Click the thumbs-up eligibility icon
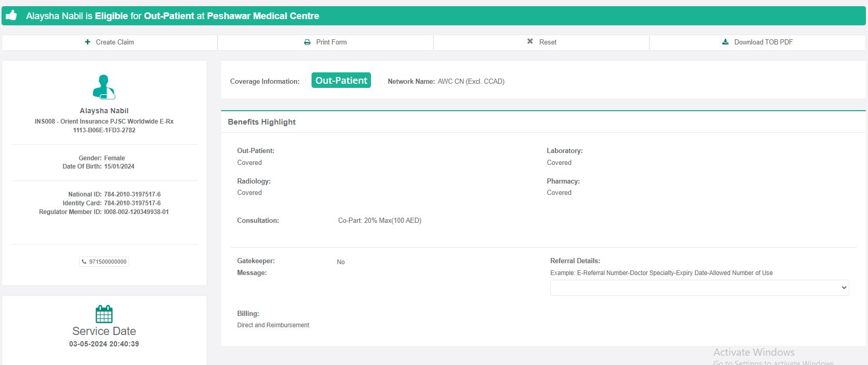Screen dimensions: 868x365 [x=11, y=16]
